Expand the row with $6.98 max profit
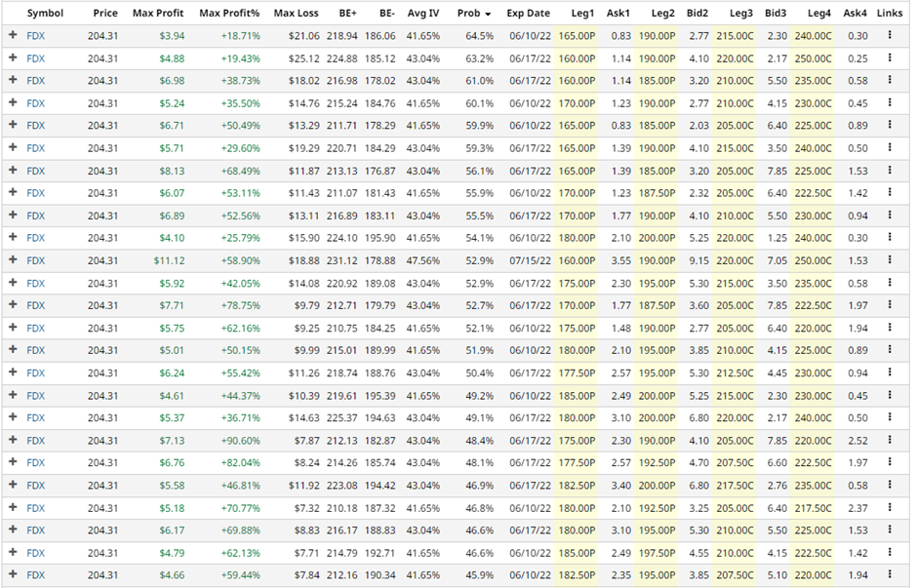 [13, 80]
